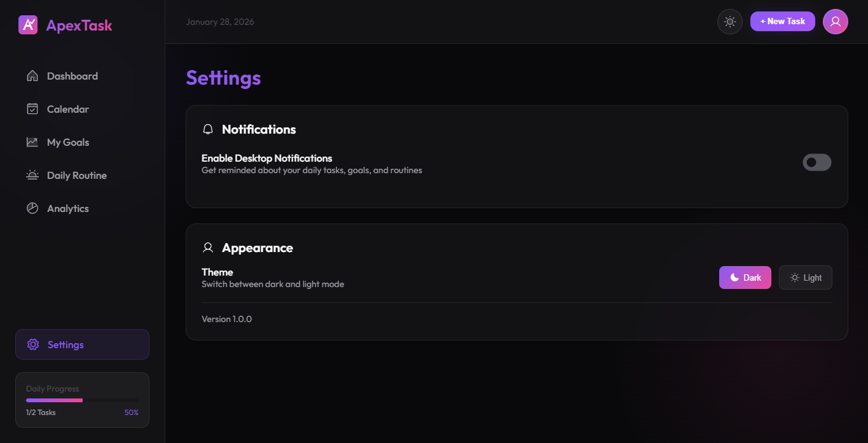Click the ApexTask logo icon
The height and width of the screenshot is (443, 868).
[x=28, y=24]
